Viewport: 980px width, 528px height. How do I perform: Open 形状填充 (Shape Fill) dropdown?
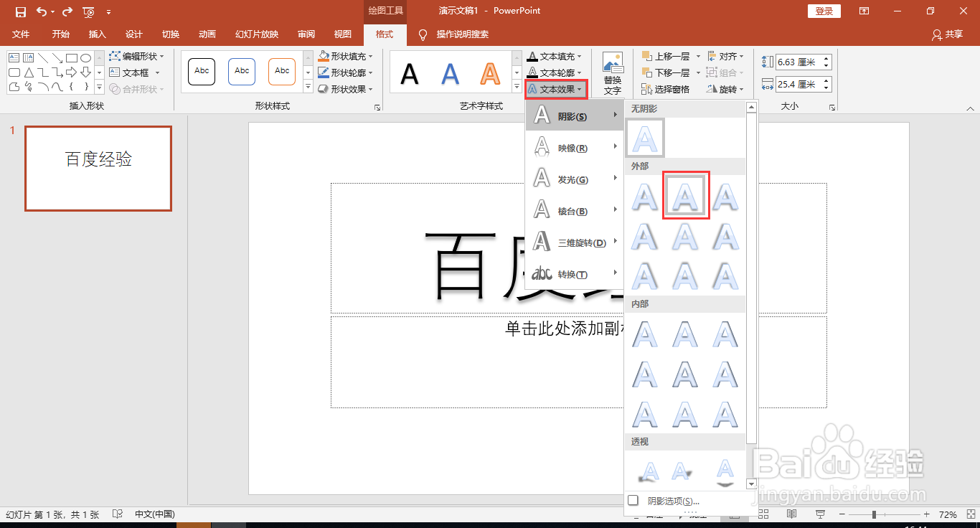coord(346,56)
